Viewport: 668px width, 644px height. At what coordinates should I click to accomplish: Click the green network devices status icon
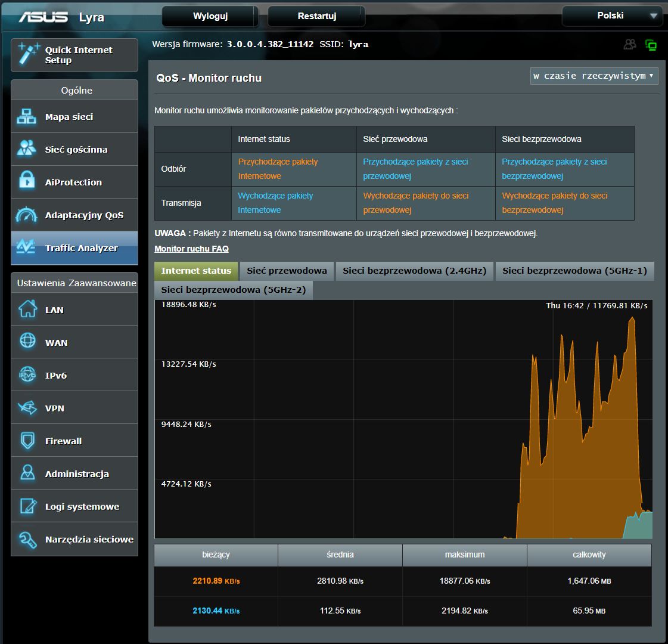point(651,45)
